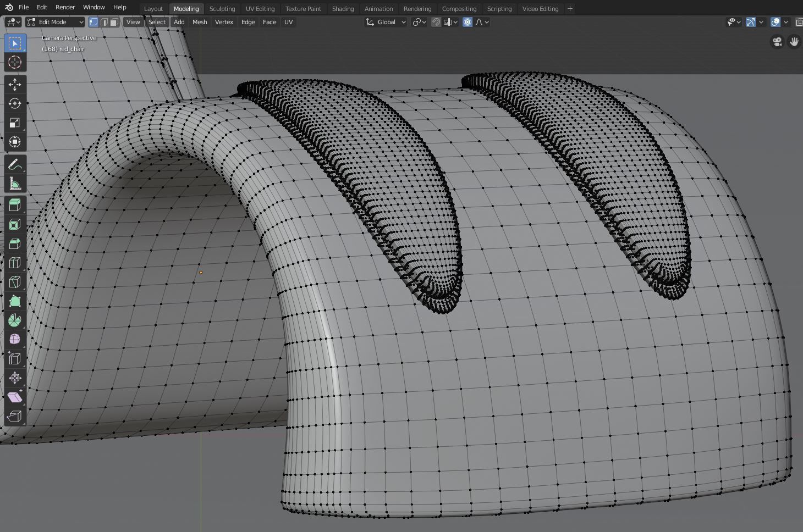Pick the Bevel tool

pyautogui.click(x=15, y=243)
